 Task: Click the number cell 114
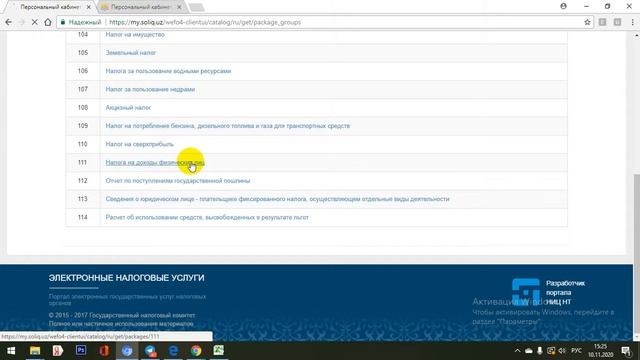coord(82,218)
